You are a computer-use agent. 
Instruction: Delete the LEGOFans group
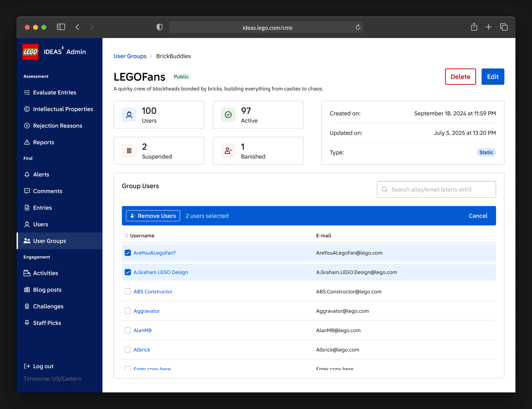click(460, 77)
